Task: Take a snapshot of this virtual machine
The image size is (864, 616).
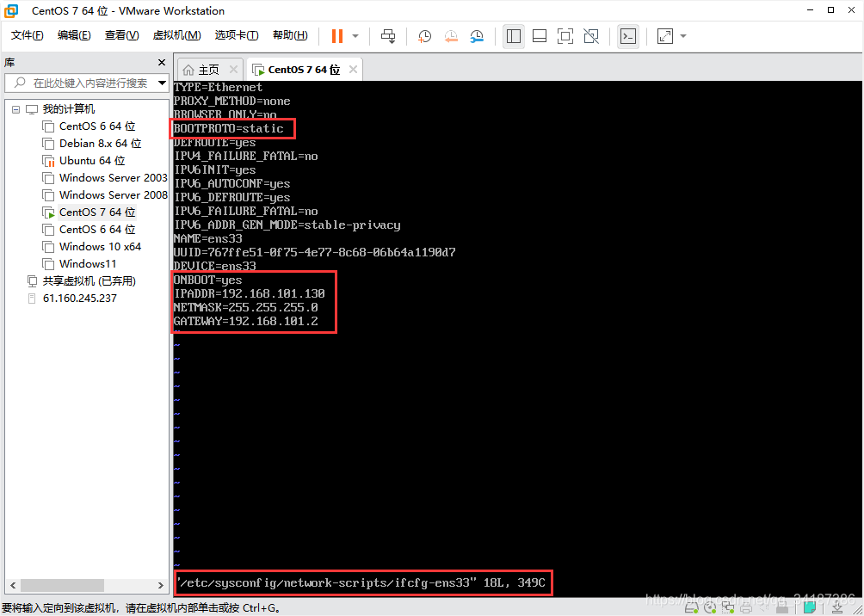Action: [x=423, y=36]
